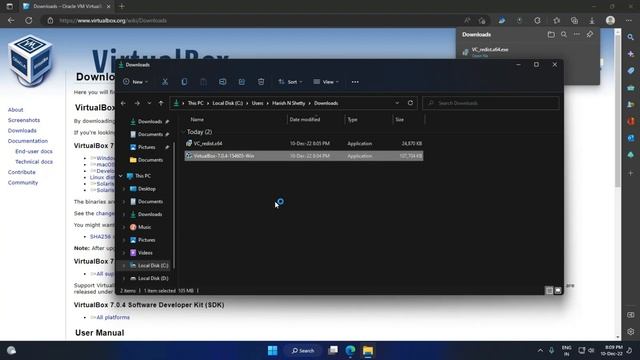The image size is (640, 360).
Task: Switch to large icons view in status bar
Action: pos(558,291)
